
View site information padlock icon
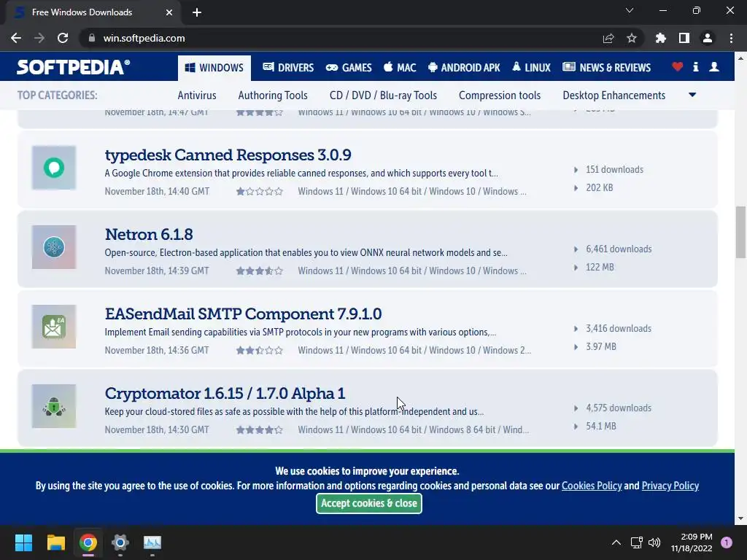91,38
